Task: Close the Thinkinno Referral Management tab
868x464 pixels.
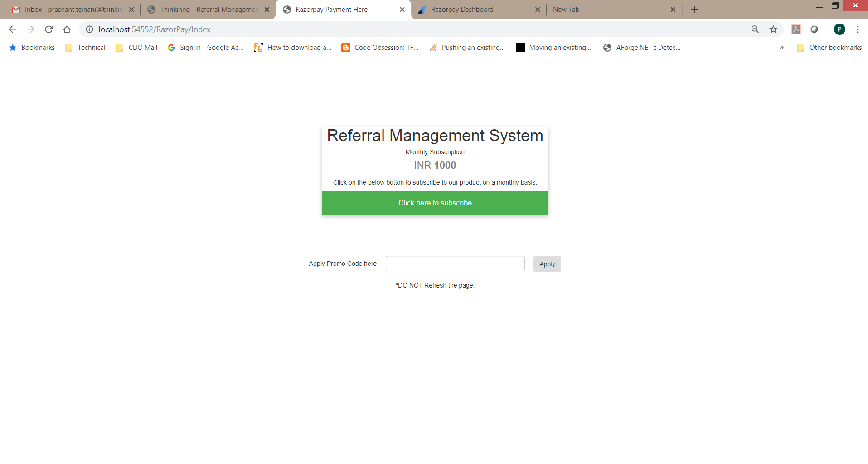Action: tap(267, 10)
